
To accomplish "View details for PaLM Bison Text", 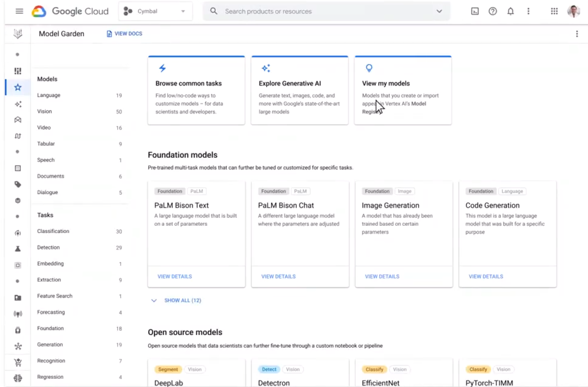I will [175, 276].
